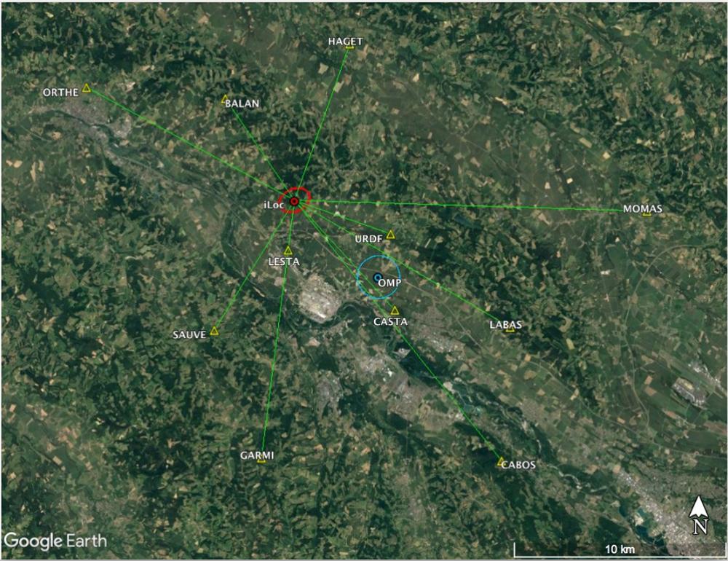This screenshot has height=561, width=728.
Task: Click the CASTA station triangle marker
Action: pyautogui.click(x=395, y=311)
